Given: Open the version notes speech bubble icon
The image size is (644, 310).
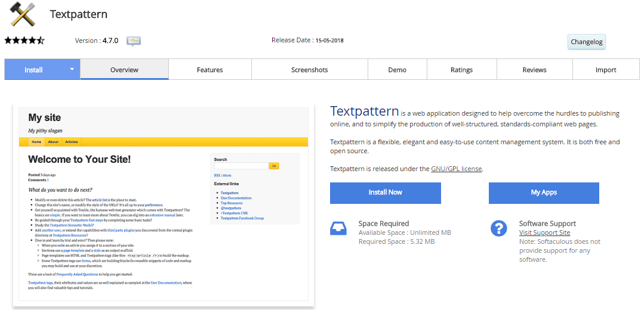Looking at the screenshot, I should [134, 41].
